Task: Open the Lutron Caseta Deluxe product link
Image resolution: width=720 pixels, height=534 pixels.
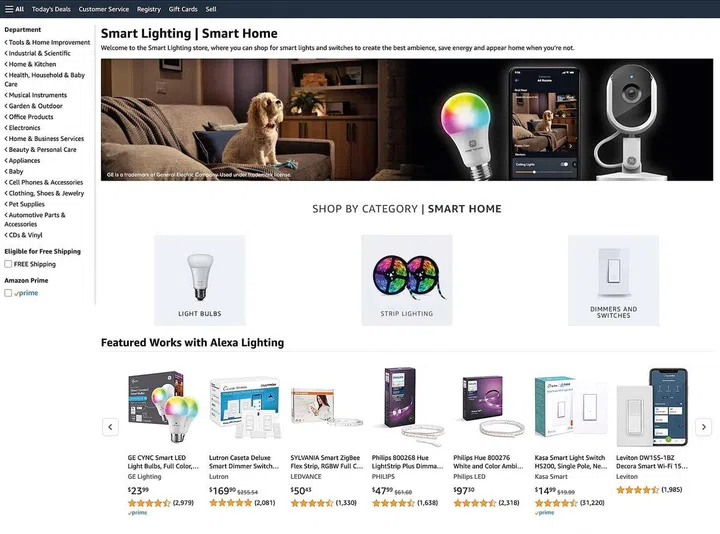Action: pos(244,461)
